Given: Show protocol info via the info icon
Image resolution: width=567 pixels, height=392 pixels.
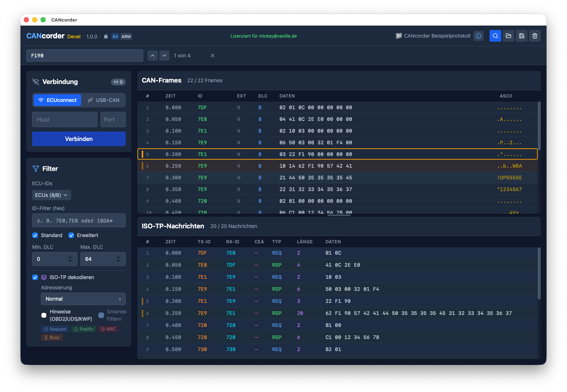Looking at the screenshot, I should click(478, 36).
